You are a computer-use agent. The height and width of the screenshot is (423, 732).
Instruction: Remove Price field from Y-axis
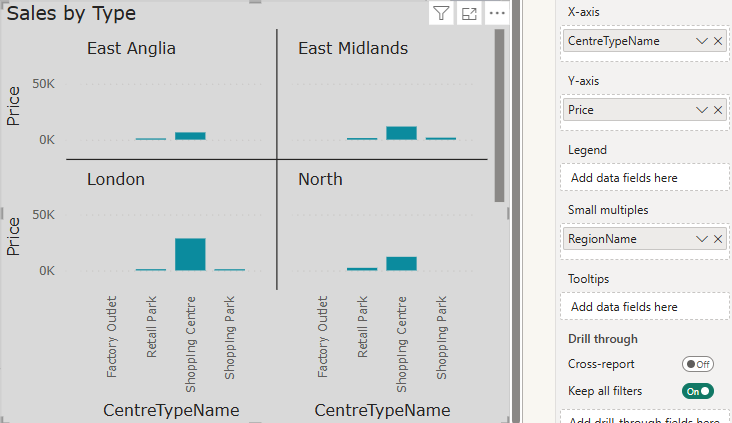(x=718, y=110)
